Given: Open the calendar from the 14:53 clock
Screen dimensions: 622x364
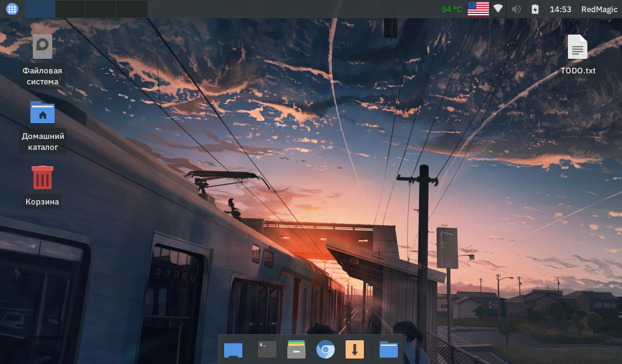Looking at the screenshot, I should (560, 9).
